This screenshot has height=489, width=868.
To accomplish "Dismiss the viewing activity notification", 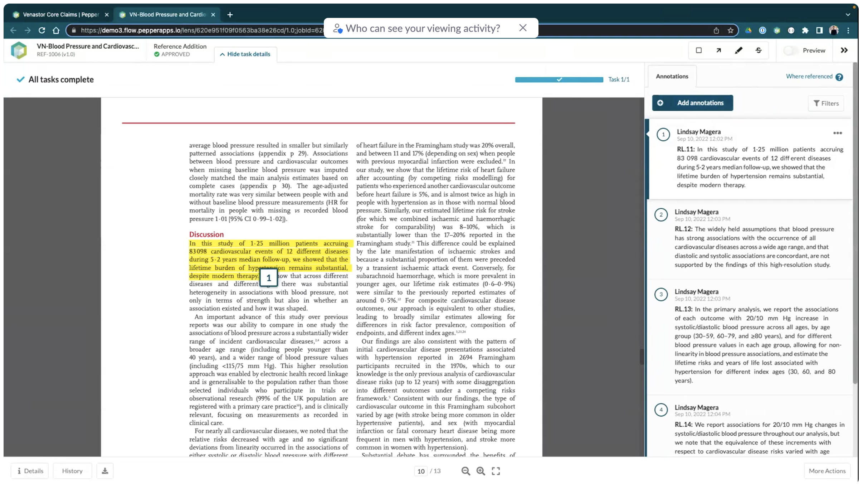I will tap(523, 28).
